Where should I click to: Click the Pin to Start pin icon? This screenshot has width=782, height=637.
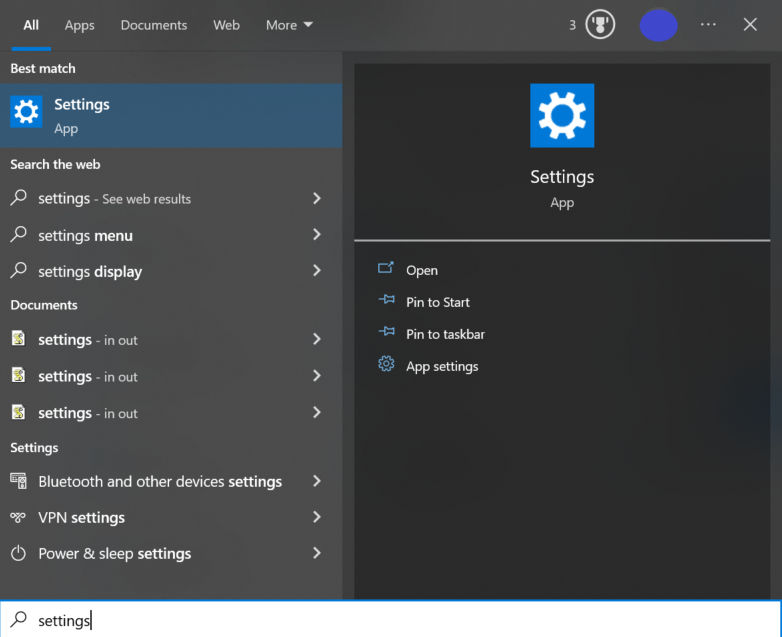point(386,302)
